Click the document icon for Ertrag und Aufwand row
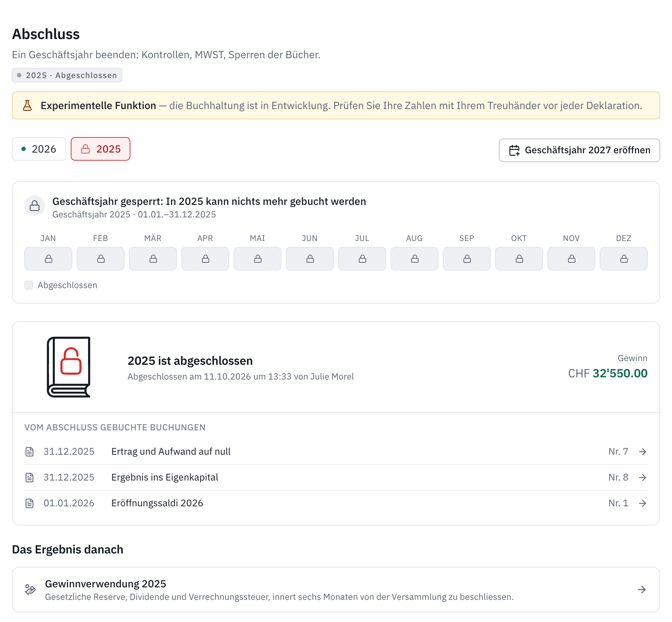Viewport: 672px width, 622px height. point(29,452)
